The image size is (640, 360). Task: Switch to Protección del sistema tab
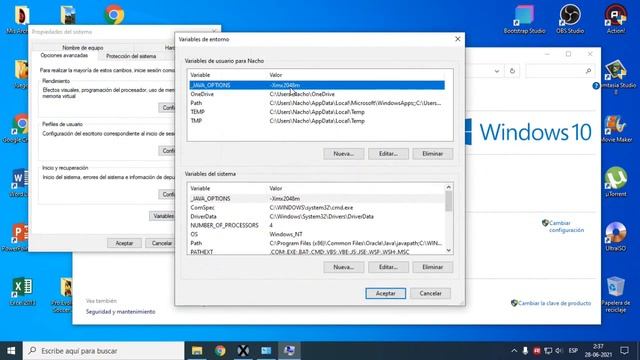(131, 56)
